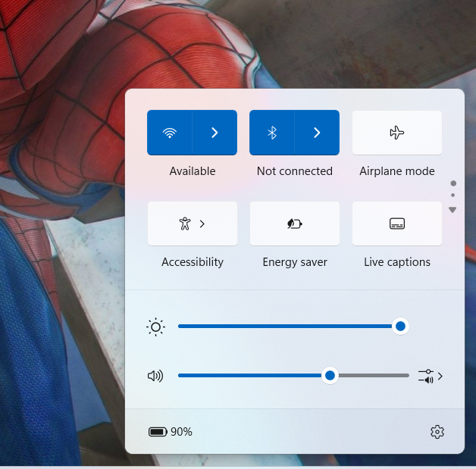Viewport: 476px width, 469px height.
Task: Toggle Bluetooth off
Action: [x=271, y=133]
